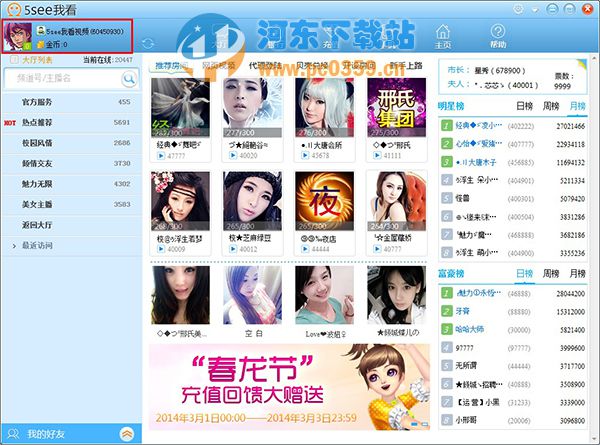The width and height of the screenshot is (600, 445).
Task: Click the HOT badge beside 热点推荐
Action: tap(10, 123)
